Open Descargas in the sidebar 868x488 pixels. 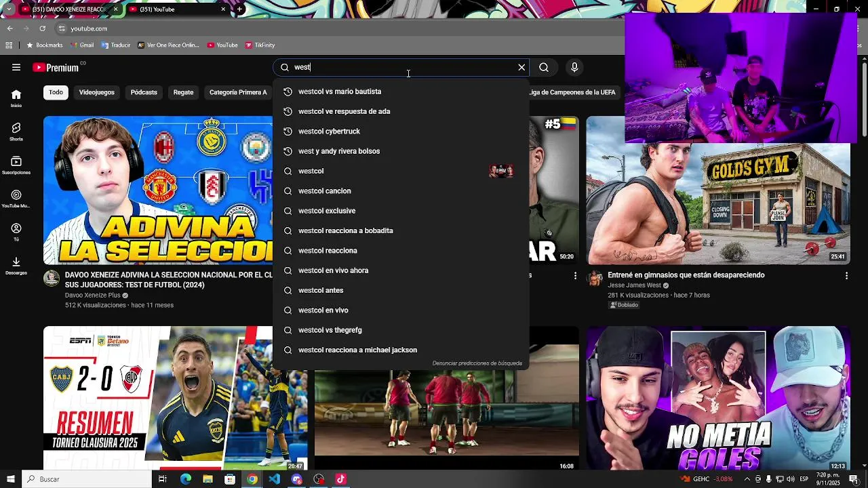click(x=16, y=266)
